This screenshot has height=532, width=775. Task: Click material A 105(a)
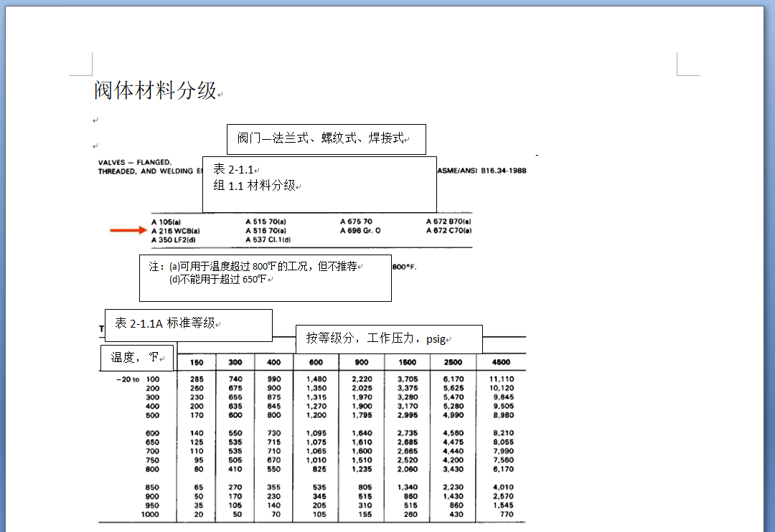[x=166, y=222]
